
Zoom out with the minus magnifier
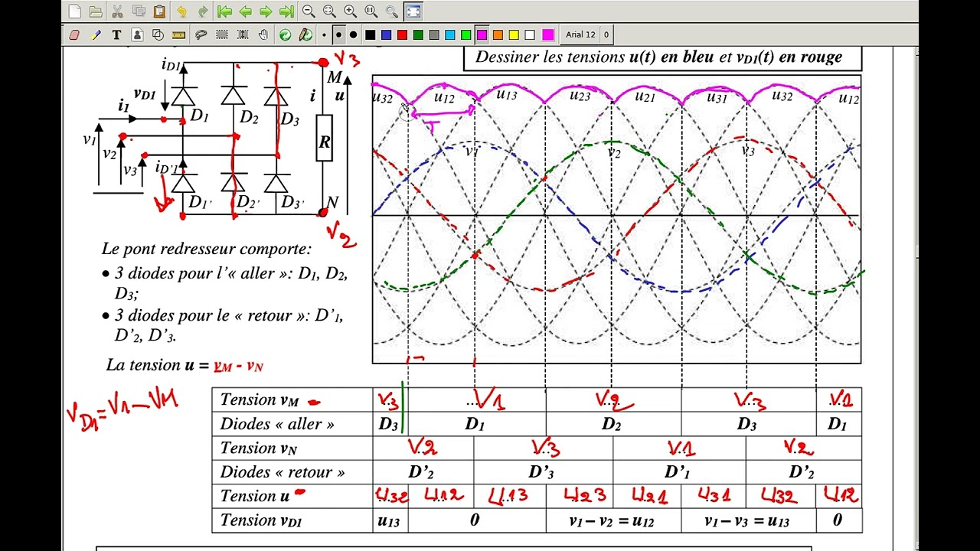pos(309,11)
